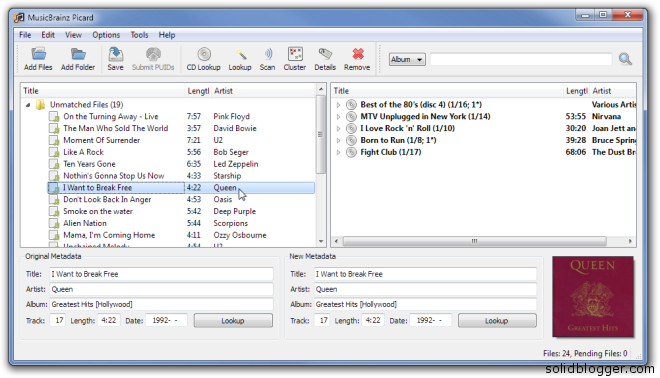Open the Tools menu

pos(139,35)
